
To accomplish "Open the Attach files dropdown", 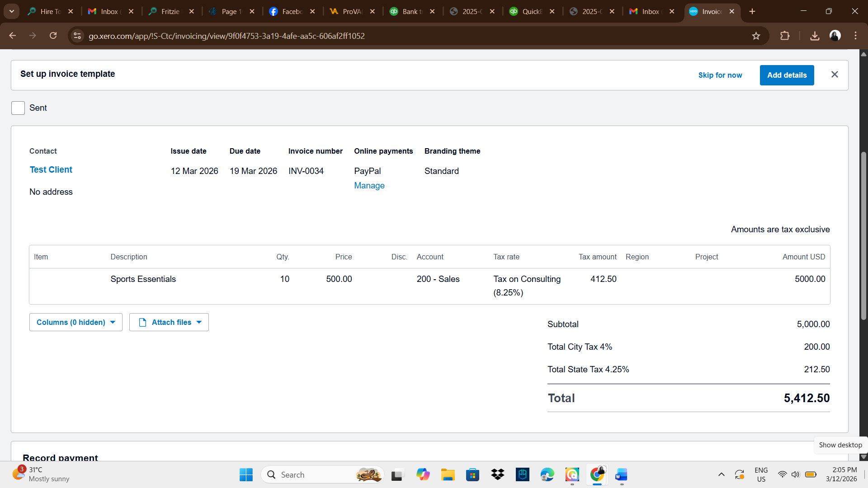I will pos(169,322).
